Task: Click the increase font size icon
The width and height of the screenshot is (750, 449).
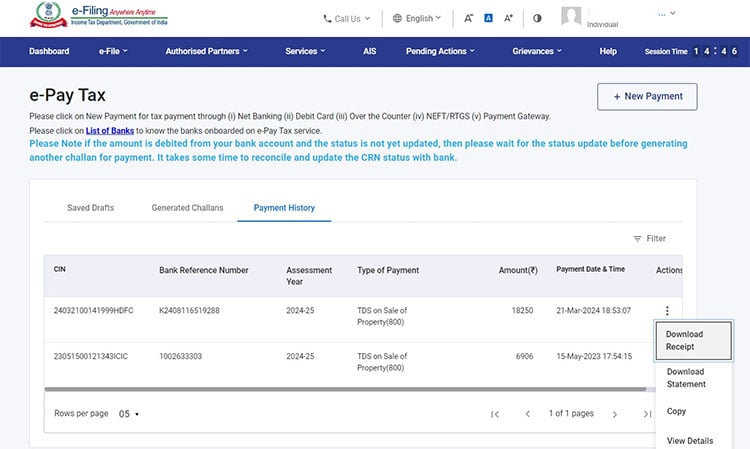Action: click(x=508, y=18)
